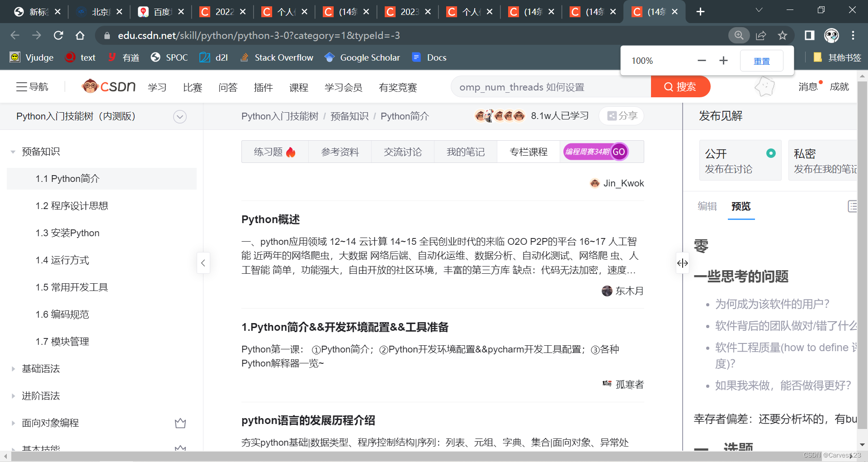
Task: Select 1.5 常用开发工具 in the tree
Action: pyautogui.click(x=72, y=287)
